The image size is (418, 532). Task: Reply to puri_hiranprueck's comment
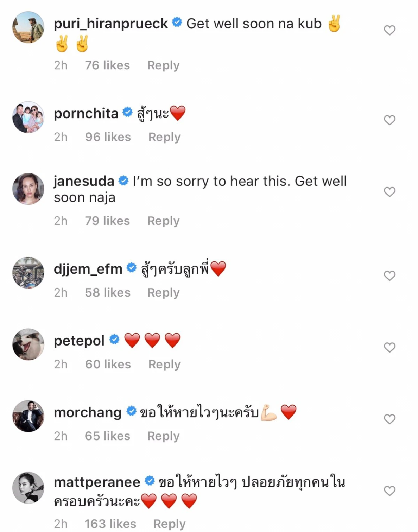click(163, 65)
